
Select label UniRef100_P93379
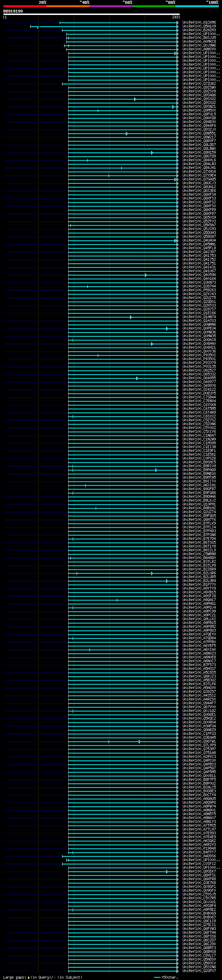point(199,363)
